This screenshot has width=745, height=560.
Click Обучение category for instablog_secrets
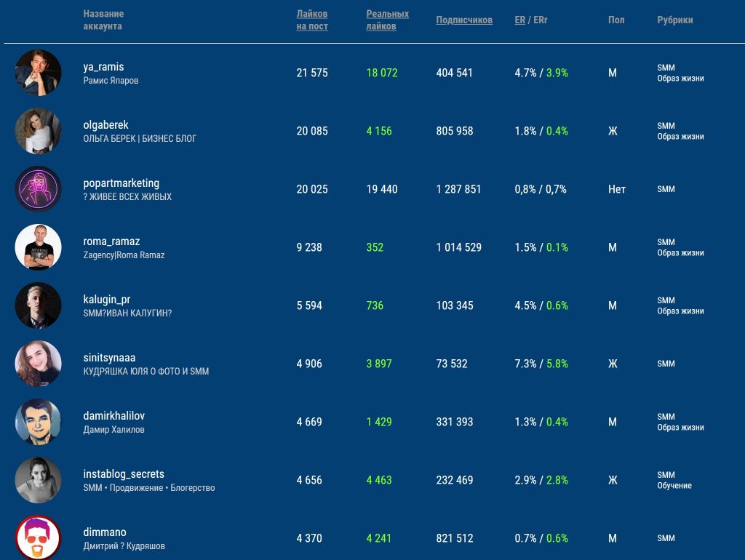click(x=674, y=485)
